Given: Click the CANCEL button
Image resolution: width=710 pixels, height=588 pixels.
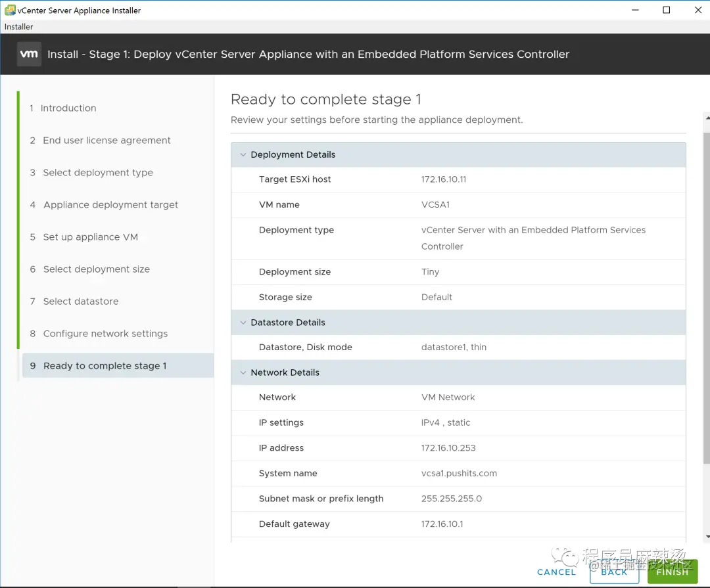Looking at the screenshot, I should pos(557,572).
